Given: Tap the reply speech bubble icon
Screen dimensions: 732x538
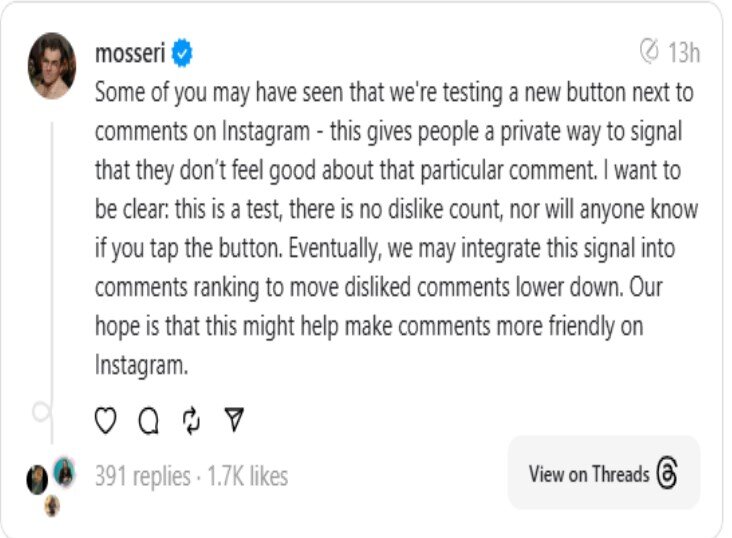Looking at the screenshot, I should coord(149,423).
